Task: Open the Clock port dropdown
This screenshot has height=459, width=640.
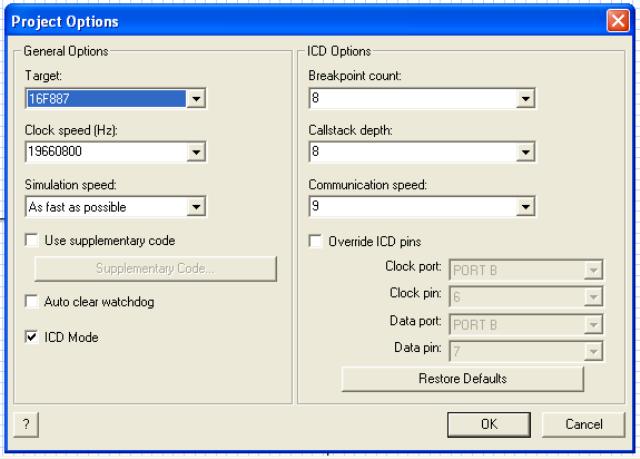Action: pos(526,270)
